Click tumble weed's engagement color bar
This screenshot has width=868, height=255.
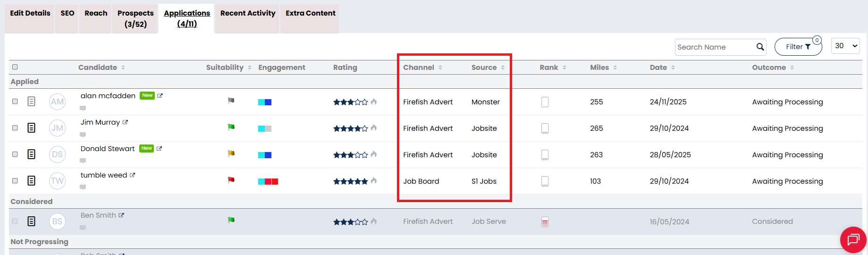pyautogui.click(x=268, y=181)
